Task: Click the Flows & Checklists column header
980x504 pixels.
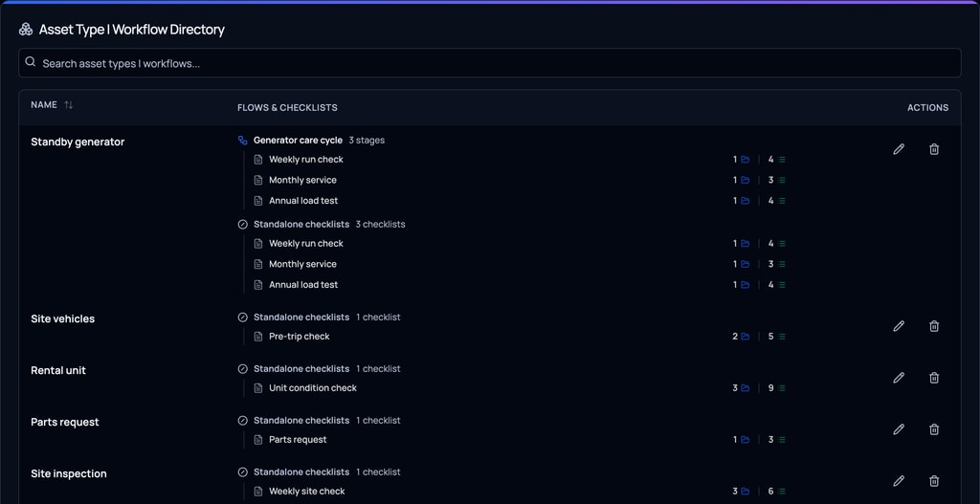Action: click(287, 107)
